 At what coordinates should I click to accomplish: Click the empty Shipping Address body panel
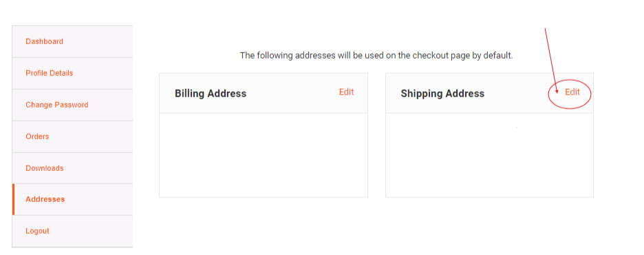489,155
